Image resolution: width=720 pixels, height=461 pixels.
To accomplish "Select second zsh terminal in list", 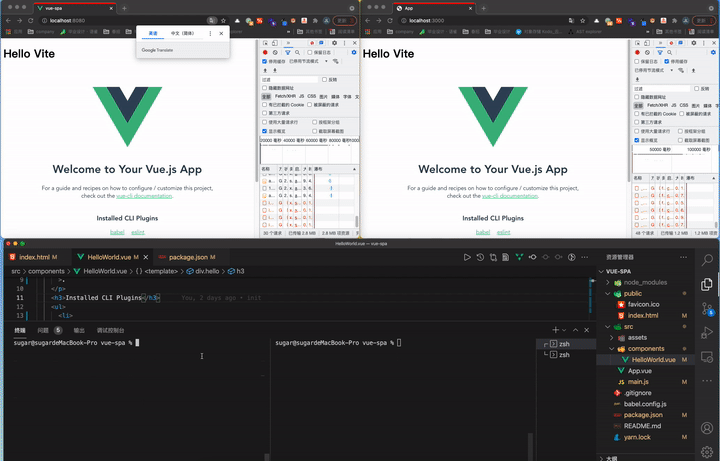I will [x=564, y=354].
